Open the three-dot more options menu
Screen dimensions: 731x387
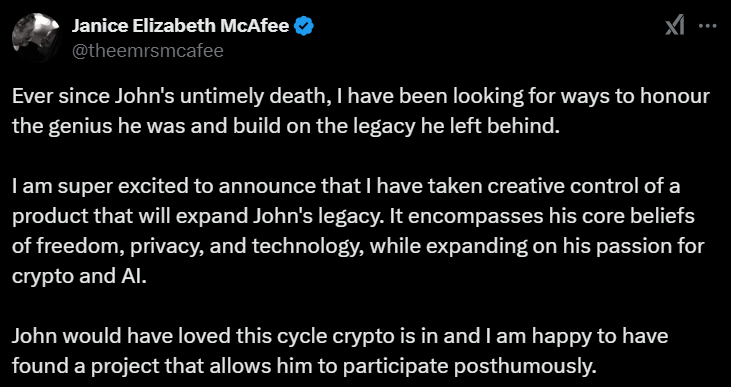pyautogui.click(x=707, y=27)
